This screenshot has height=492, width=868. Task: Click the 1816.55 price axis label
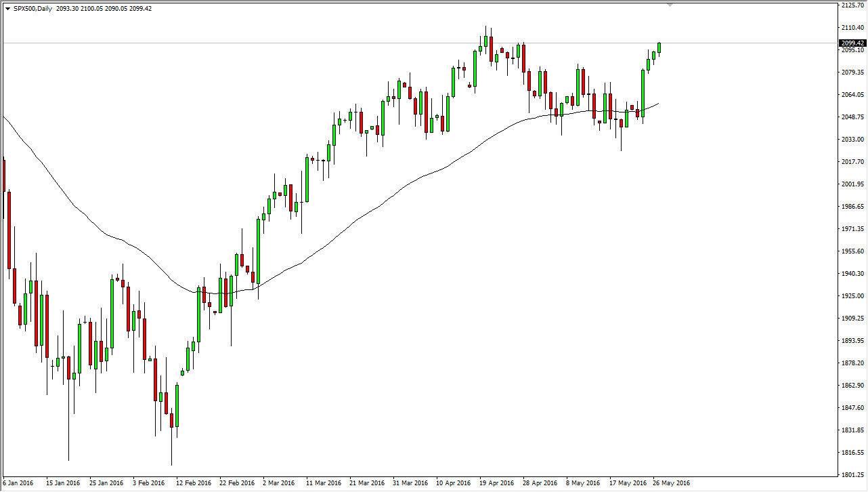852,452
